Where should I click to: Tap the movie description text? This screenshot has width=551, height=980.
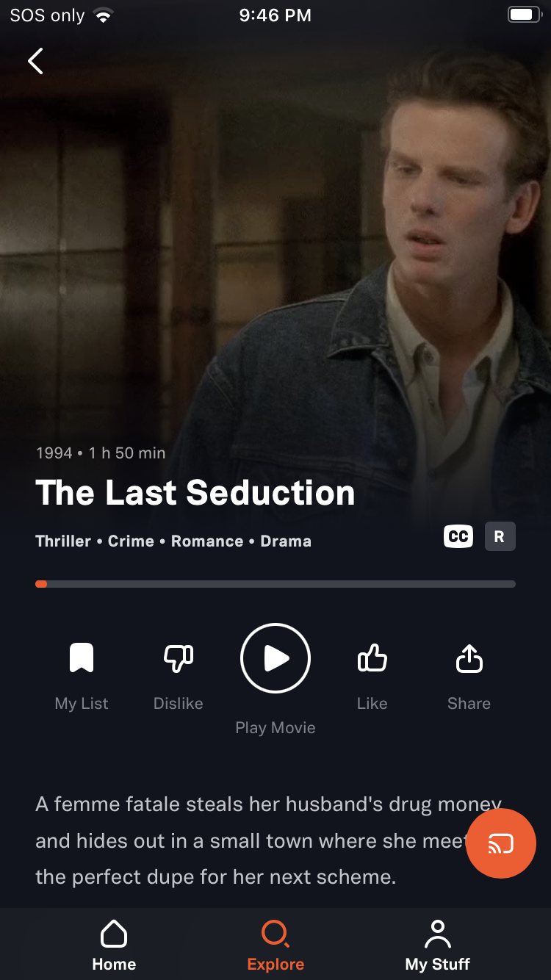(269, 840)
